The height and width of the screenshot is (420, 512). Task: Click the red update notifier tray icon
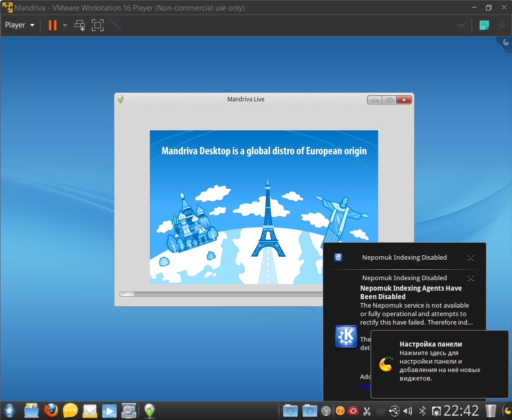353,411
